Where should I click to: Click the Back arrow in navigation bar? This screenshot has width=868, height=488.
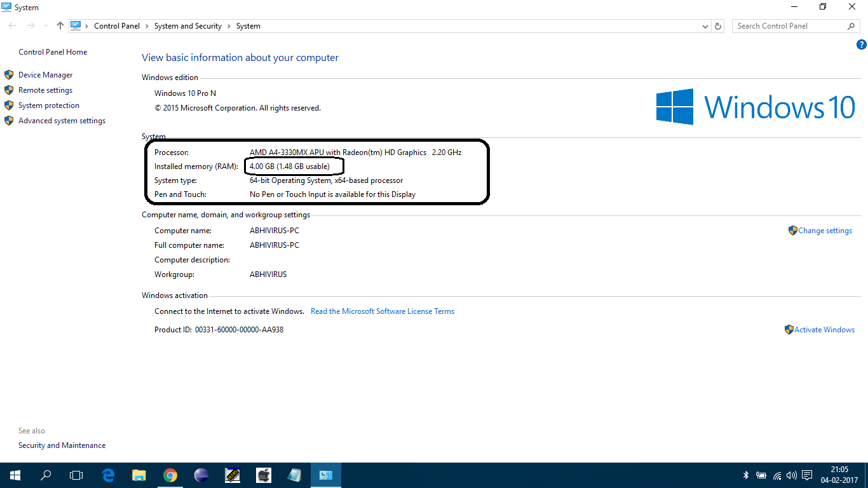coord(13,26)
